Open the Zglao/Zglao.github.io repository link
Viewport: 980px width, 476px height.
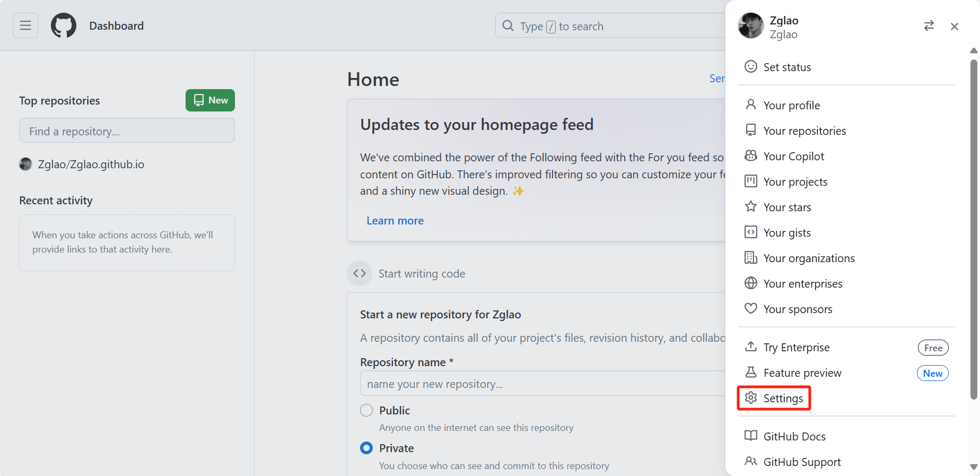(91, 165)
